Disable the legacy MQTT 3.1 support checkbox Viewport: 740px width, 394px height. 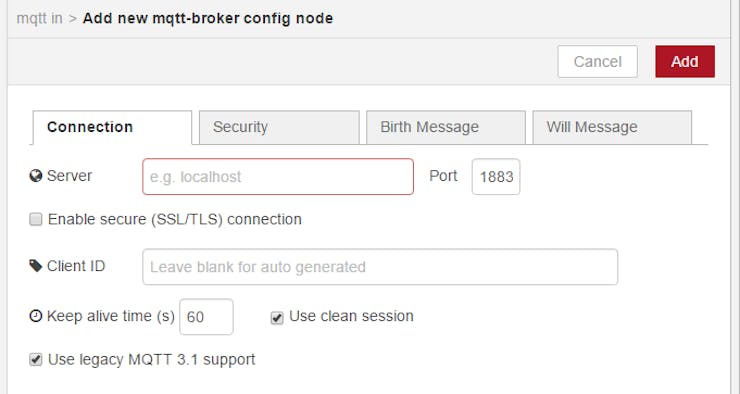pos(36,360)
